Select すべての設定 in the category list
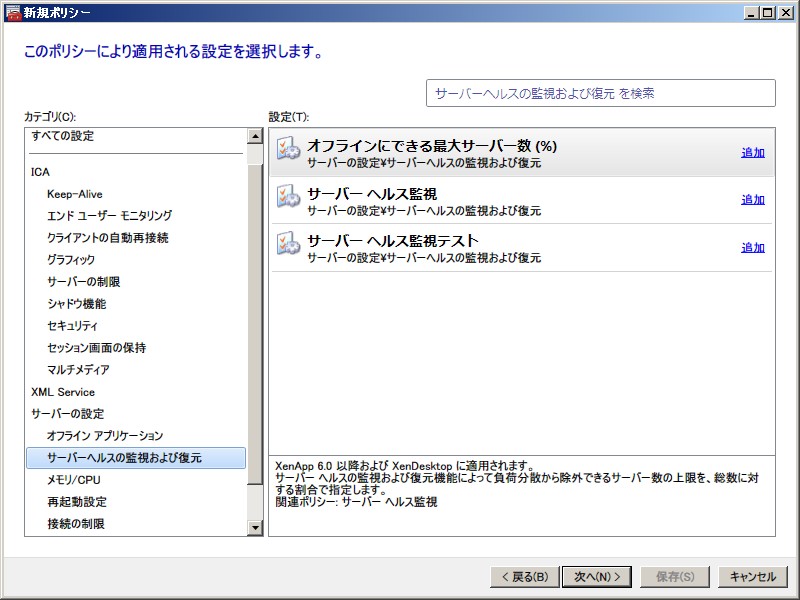The image size is (800, 600). point(62,136)
